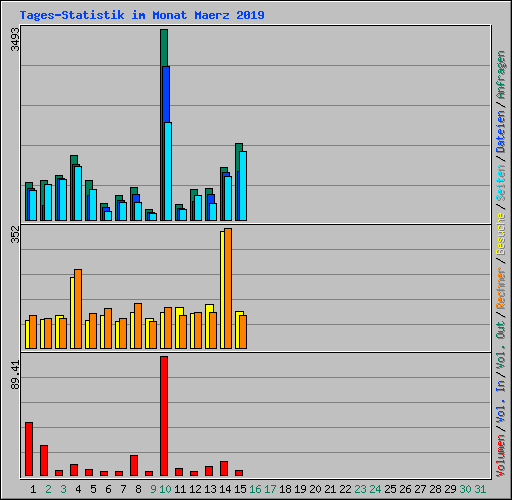Click day label 29 on the x-axis
512x500 pixels.
click(450, 489)
